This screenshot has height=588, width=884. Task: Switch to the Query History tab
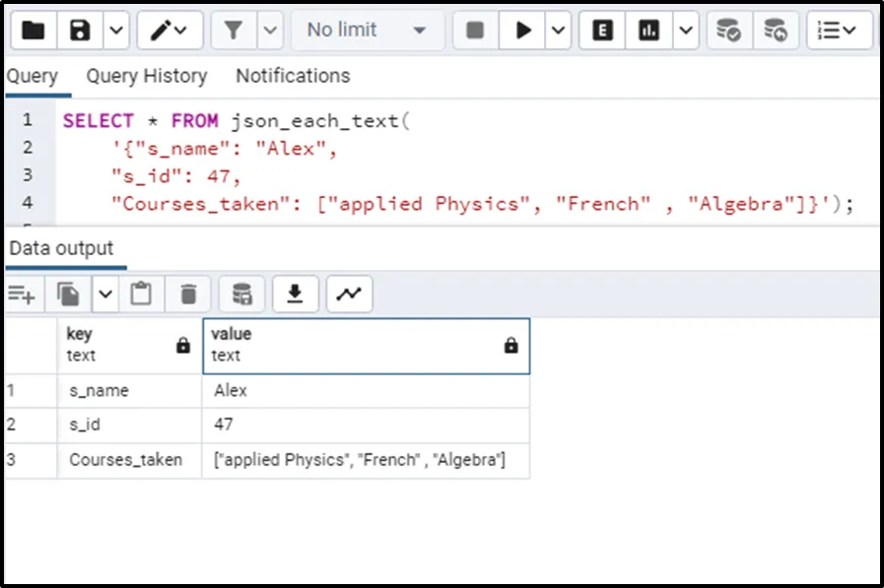146,76
